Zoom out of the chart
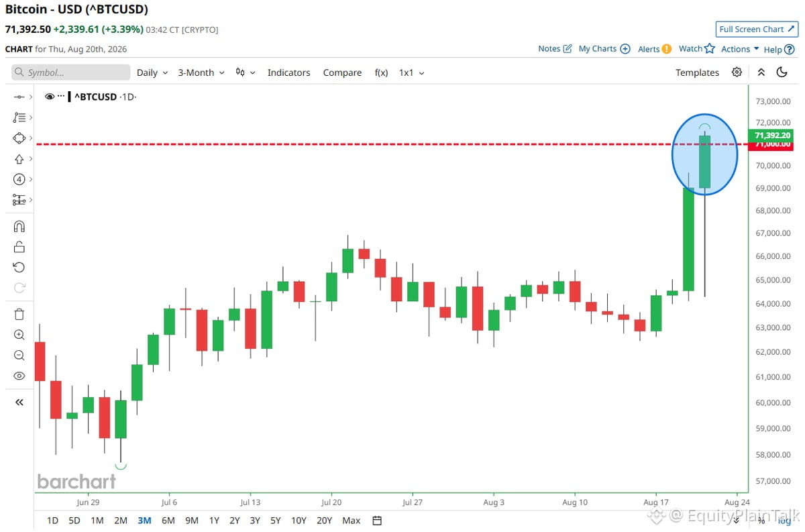This screenshot has width=805, height=532. 19,356
